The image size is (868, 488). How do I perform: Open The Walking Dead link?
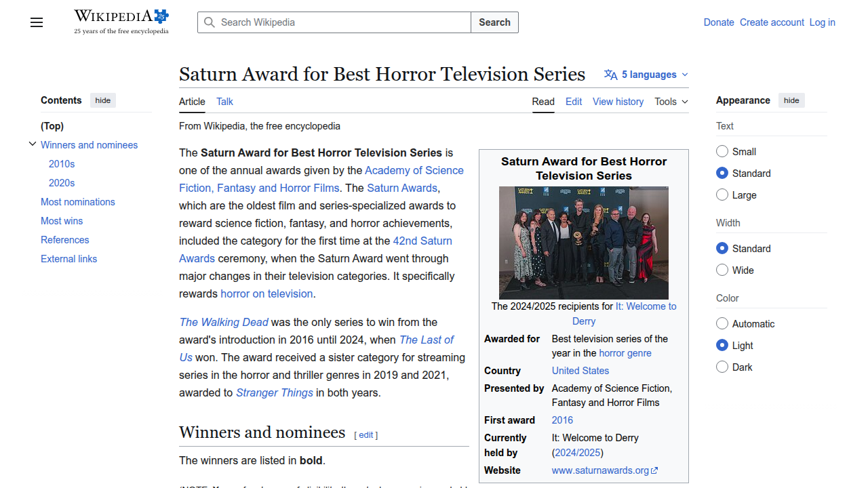pos(224,323)
